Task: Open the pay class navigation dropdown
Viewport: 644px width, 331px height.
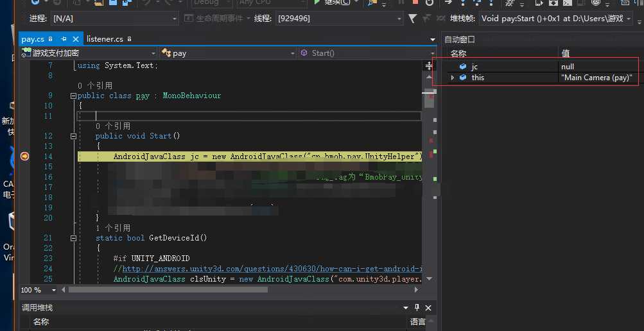Action: 228,53
